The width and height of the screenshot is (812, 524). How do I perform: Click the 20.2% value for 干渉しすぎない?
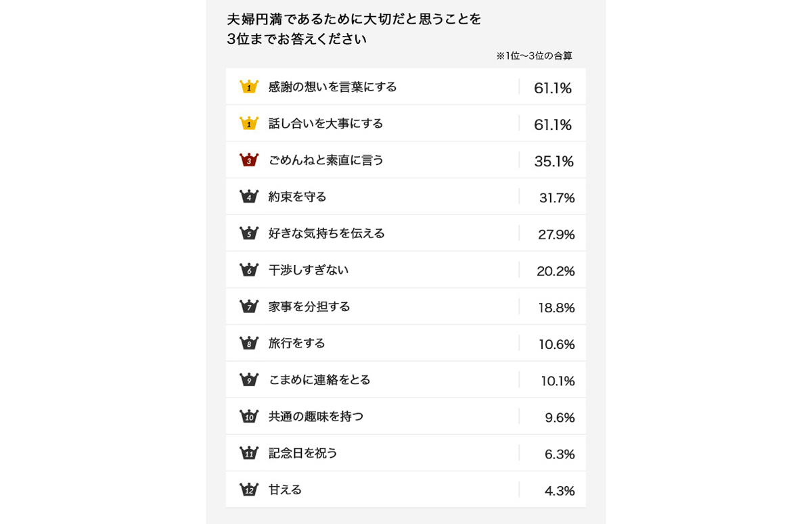[x=556, y=271]
